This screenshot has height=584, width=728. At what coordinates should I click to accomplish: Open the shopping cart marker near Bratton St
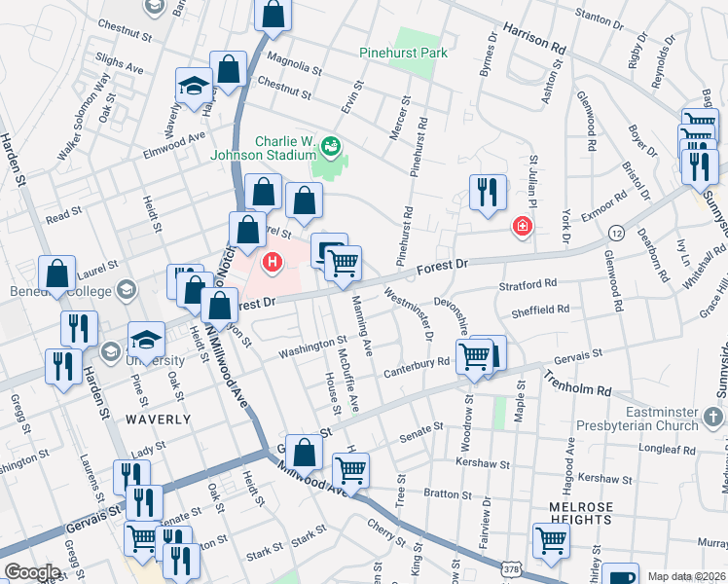click(x=351, y=472)
